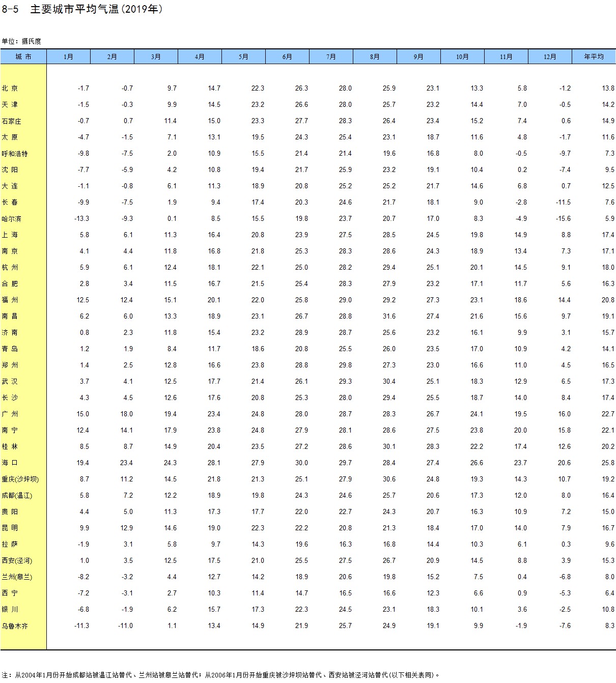Click 郑州 July value 29.8
The image size is (616, 683).
coord(345,365)
